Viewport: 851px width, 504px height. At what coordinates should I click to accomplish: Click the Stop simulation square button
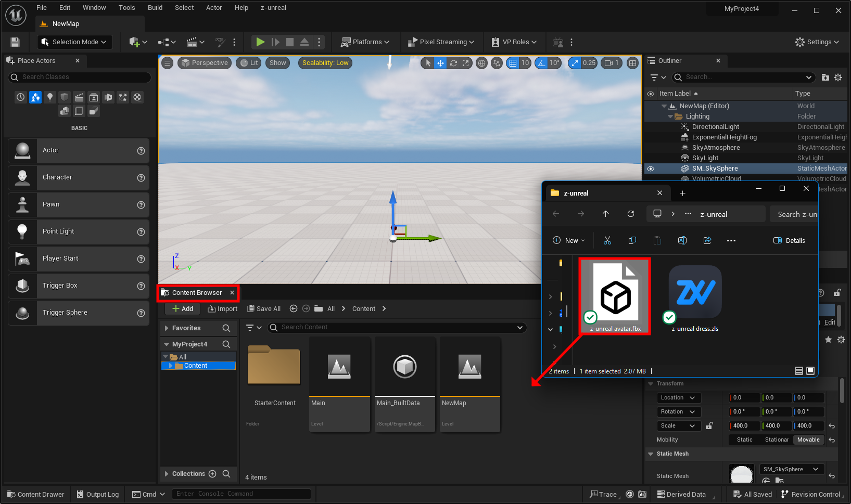290,42
